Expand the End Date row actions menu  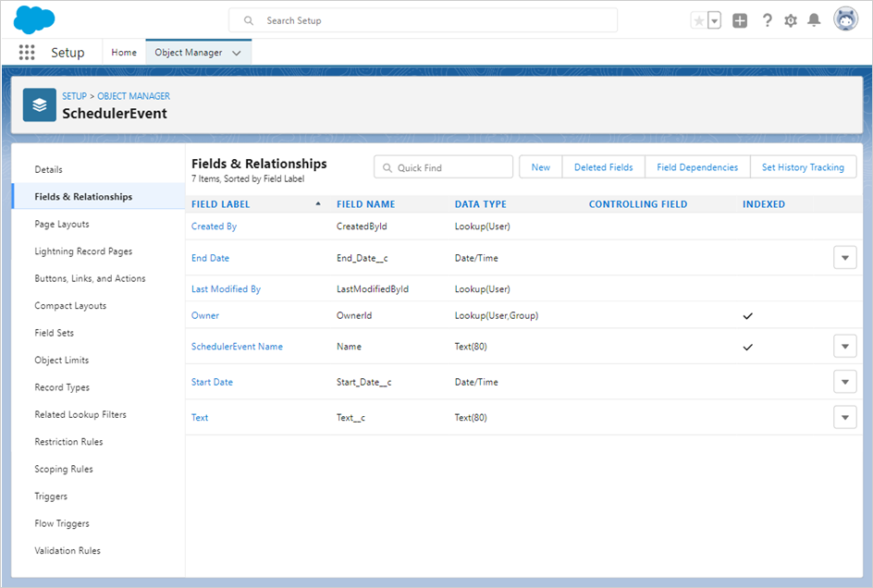click(844, 258)
